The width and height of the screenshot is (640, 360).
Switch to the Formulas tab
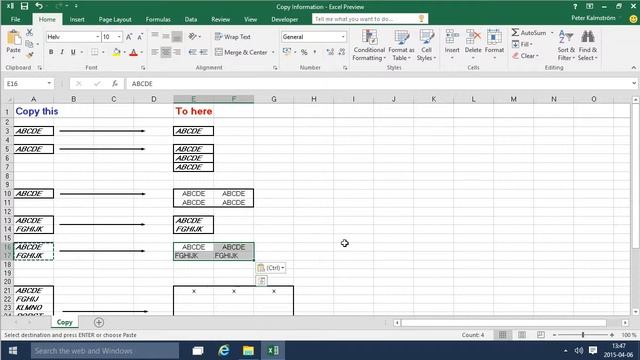click(158, 19)
